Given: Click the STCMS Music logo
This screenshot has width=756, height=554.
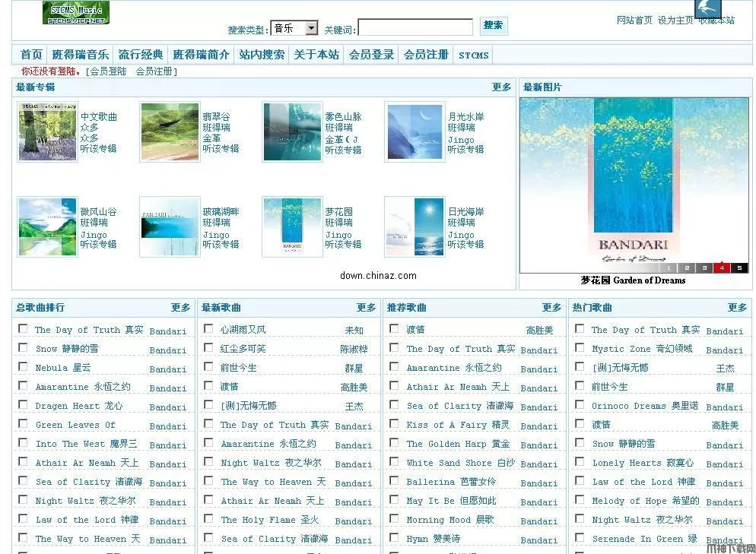Looking at the screenshot, I should pos(75,13).
